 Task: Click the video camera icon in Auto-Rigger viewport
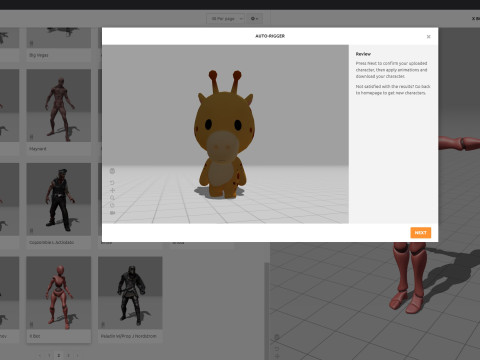coord(112,212)
